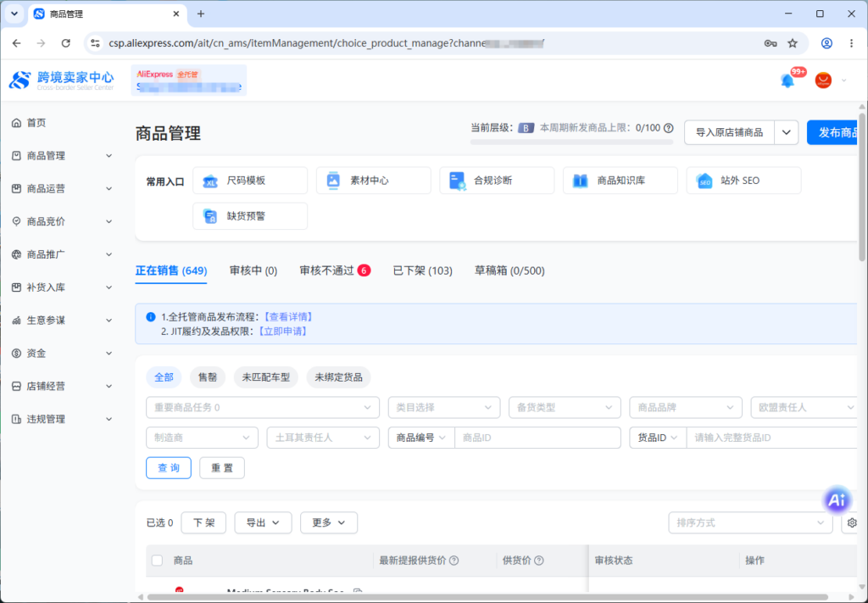Switch to the 草稿箱 tab
This screenshot has width=868, height=603.
509,271
